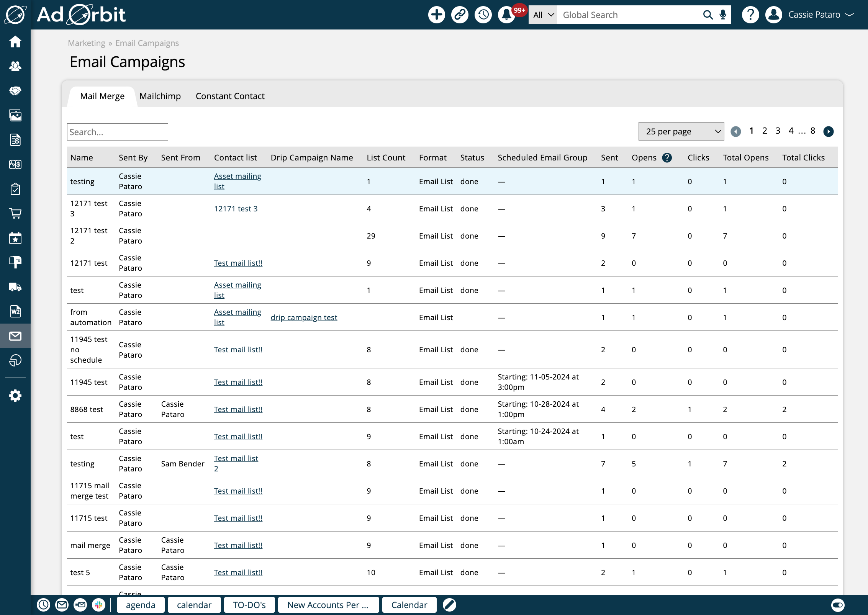Screen dimensions: 868x615
Task: Open the Settings gear icon in sidebar
Action: [15, 396]
